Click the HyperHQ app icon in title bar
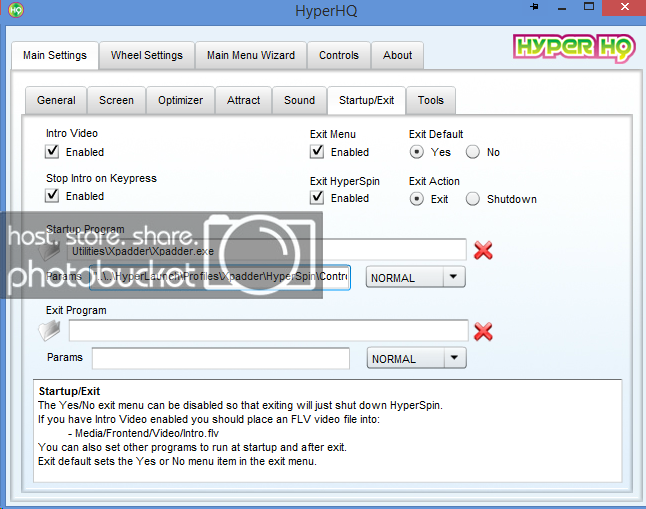 pos(16,9)
